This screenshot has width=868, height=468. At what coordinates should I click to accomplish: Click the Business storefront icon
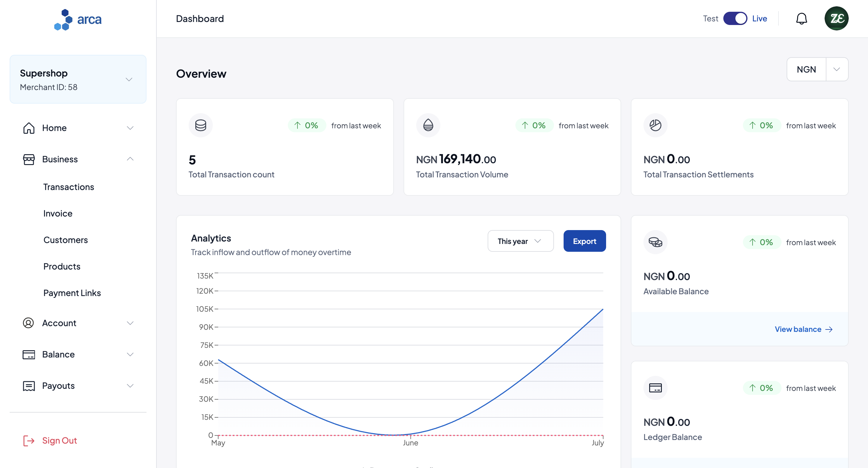[29, 159]
